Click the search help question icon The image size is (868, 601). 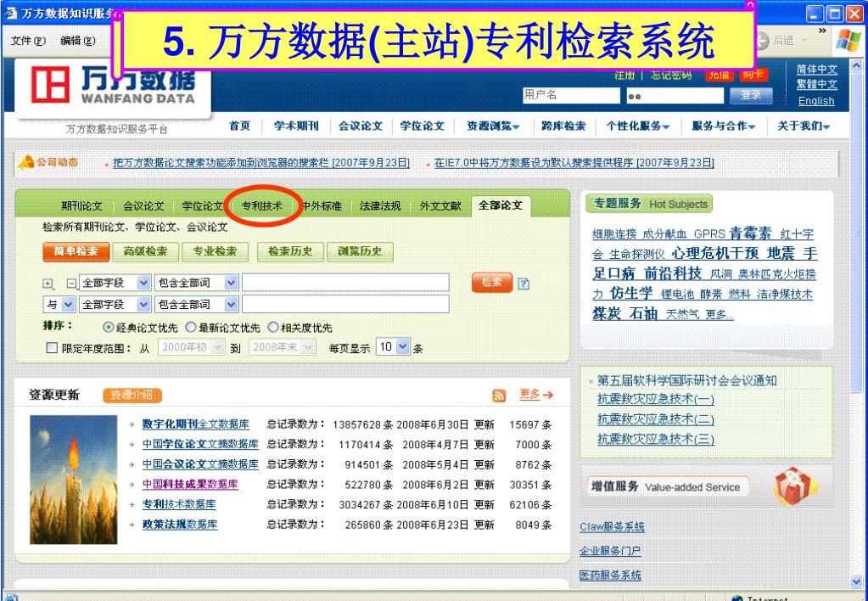pyautogui.click(x=524, y=284)
